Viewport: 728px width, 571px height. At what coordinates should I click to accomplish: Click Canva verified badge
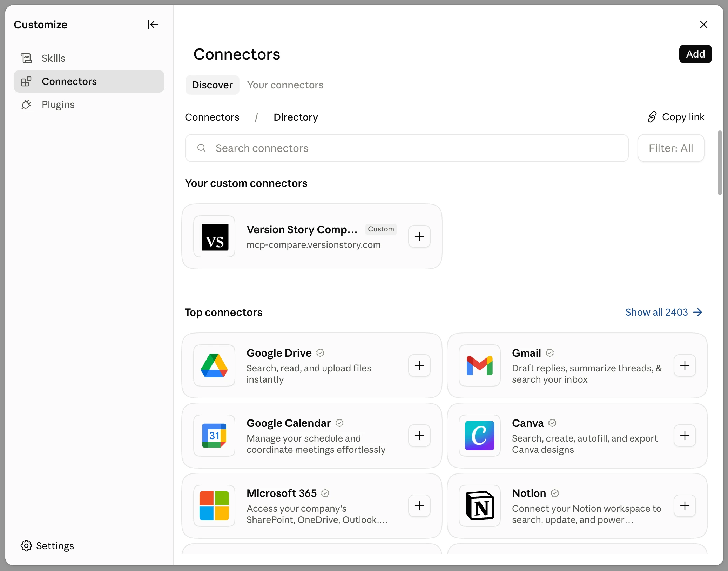click(x=552, y=423)
